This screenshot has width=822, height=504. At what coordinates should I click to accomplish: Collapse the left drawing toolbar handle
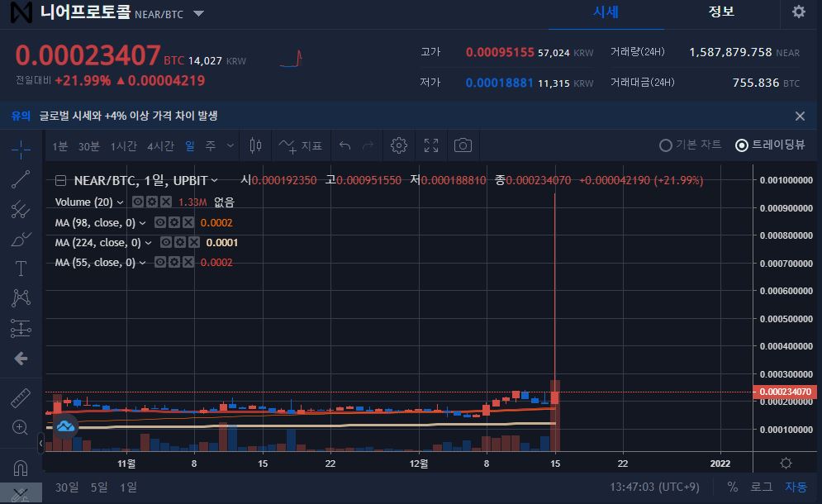(40, 443)
